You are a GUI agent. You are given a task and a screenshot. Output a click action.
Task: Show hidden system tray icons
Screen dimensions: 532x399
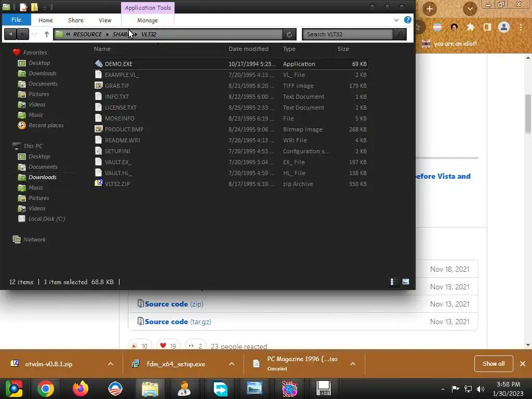pyautogui.click(x=443, y=389)
